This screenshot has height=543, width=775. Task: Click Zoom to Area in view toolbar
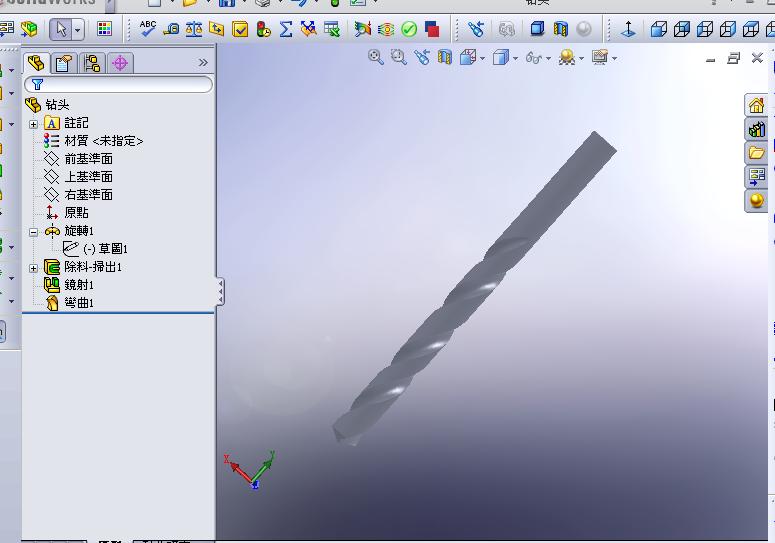click(398, 57)
